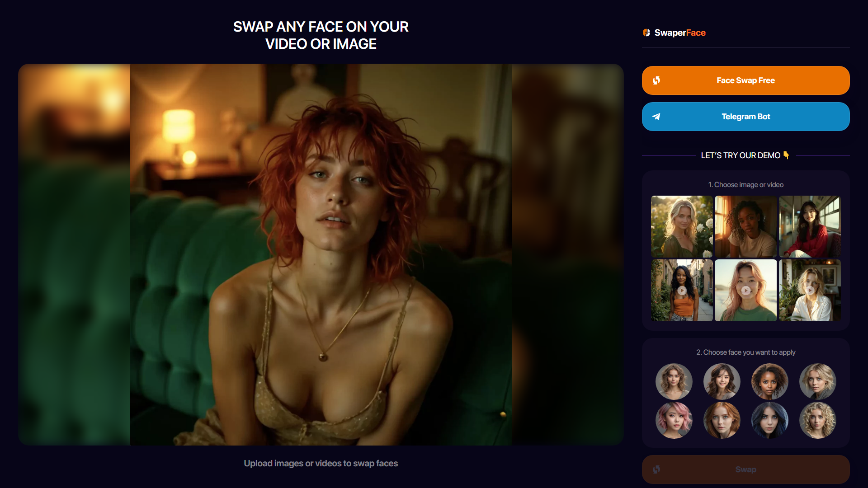The width and height of the screenshot is (868, 488).
Task: Select the Asian woman face avatar
Action: [x=722, y=381]
